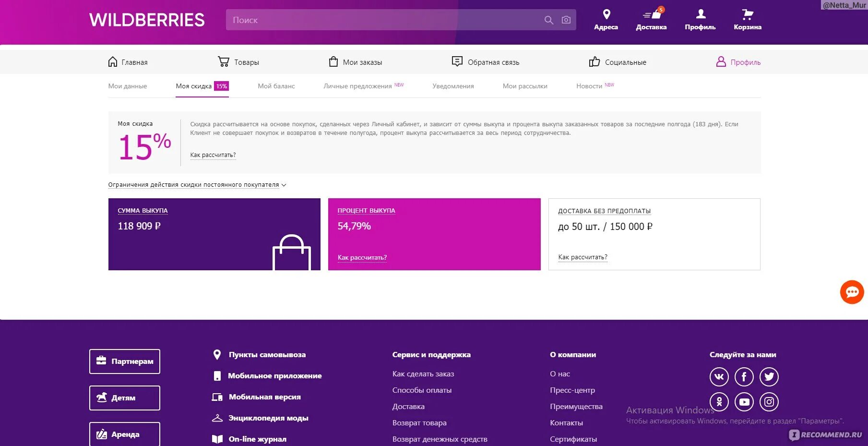The height and width of the screenshot is (446, 868).
Task: Open Адреса location pin in header
Action: [606, 14]
